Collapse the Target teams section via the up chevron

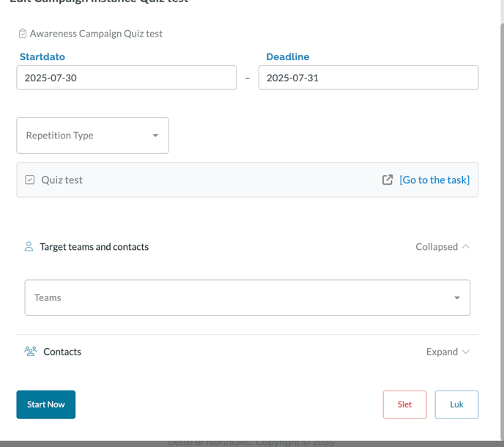point(465,247)
